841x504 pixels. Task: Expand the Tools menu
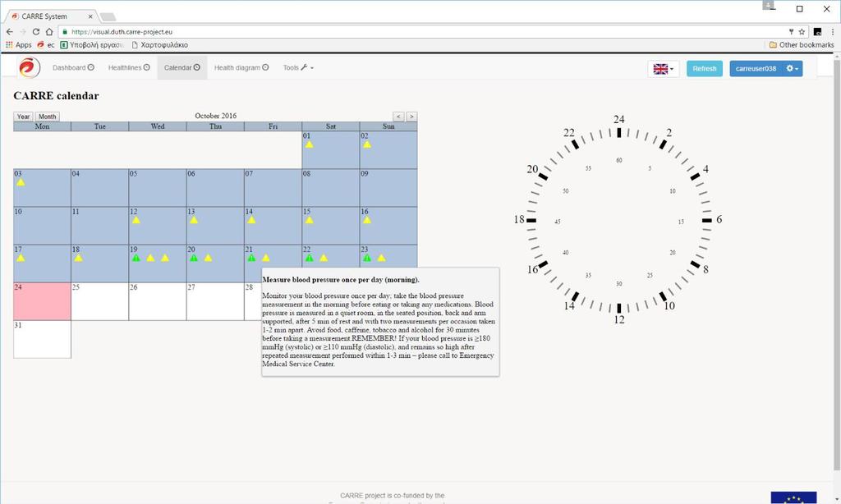[298, 67]
